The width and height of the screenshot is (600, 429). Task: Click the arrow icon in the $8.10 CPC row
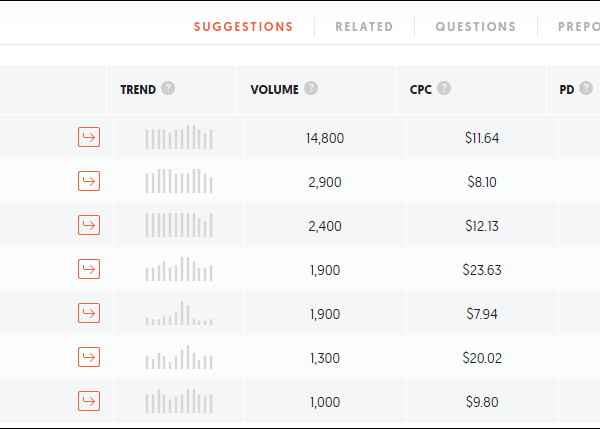click(x=89, y=182)
